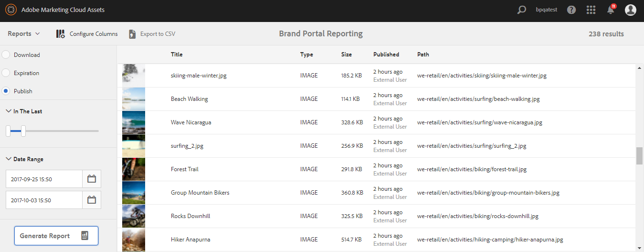Viewport: 644px width, 252px height.
Task: Click the right handle of In The Last slider
Action: (23, 131)
